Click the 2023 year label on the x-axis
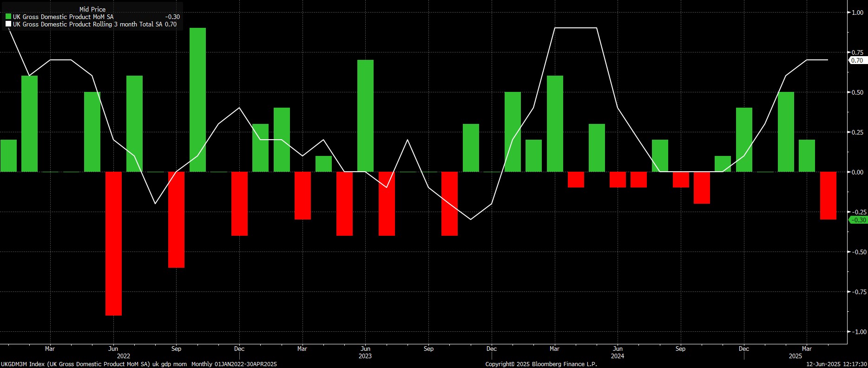868x368 pixels. coord(365,356)
